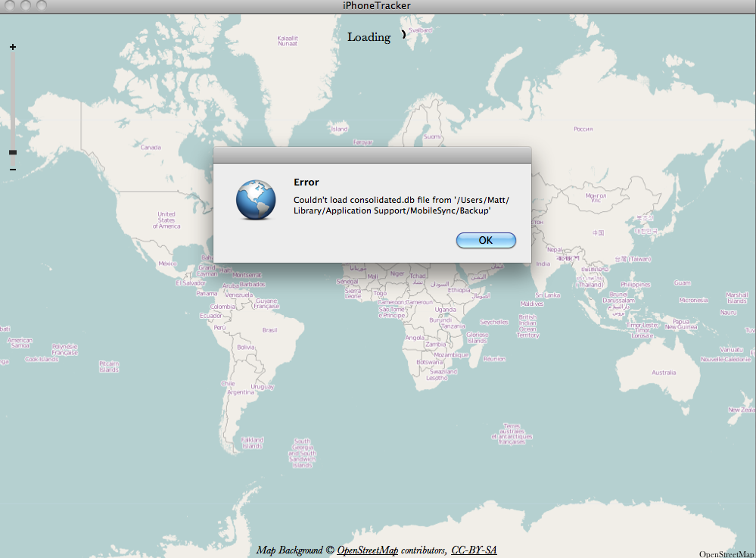This screenshot has height=558, width=756.
Task: Click the Zambia label on map
Action: pyautogui.click(x=435, y=344)
